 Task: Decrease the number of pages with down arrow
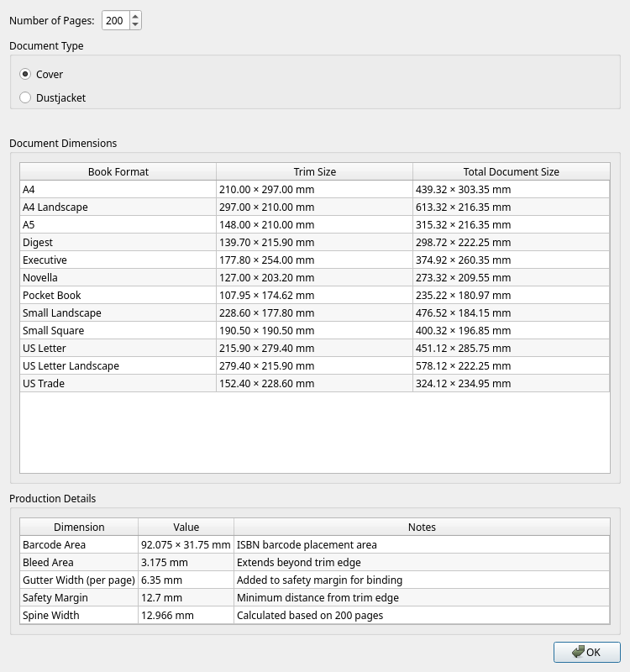(136, 25)
